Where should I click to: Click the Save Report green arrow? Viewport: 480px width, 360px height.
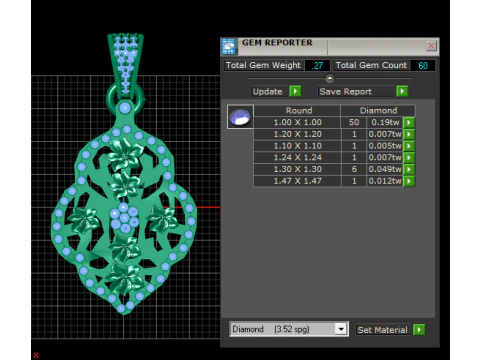(402, 91)
